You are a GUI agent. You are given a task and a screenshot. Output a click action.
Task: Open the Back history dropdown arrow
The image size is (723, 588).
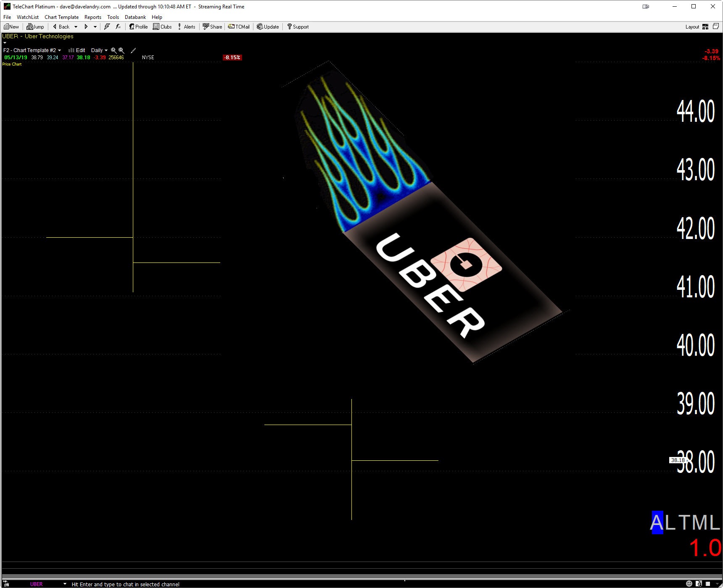pos(76,26)
